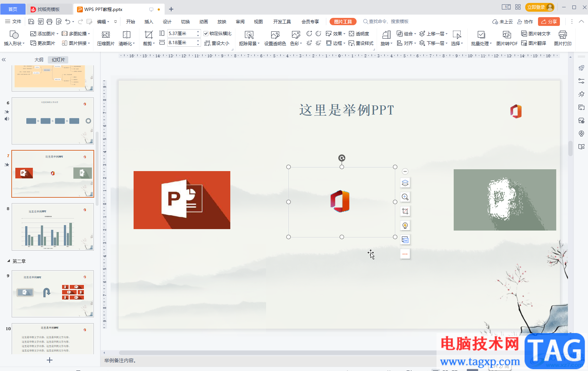Click Picture Translate icon
The height and width of the screenshot is (371, 588).
click(x=534, y=43)
